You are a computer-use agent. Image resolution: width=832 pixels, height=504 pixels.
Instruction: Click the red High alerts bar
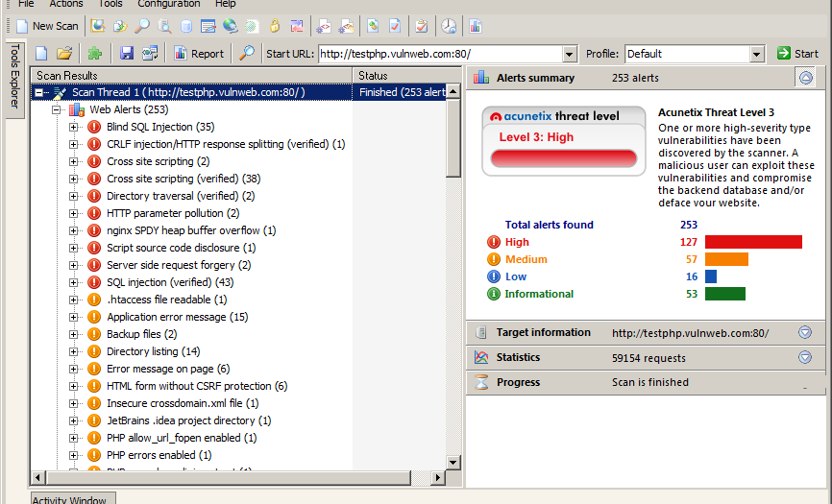[x=753, y=242]
